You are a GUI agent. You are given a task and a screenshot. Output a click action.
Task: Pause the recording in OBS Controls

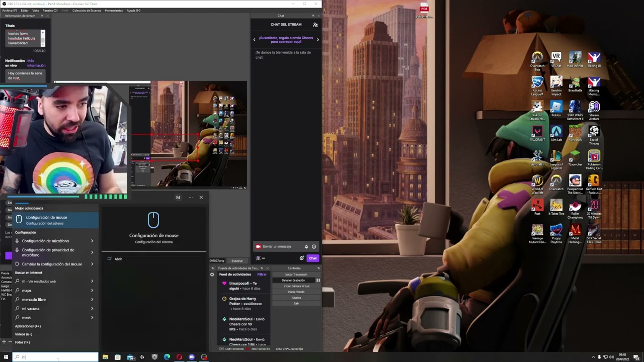click(x=318, y=280)
